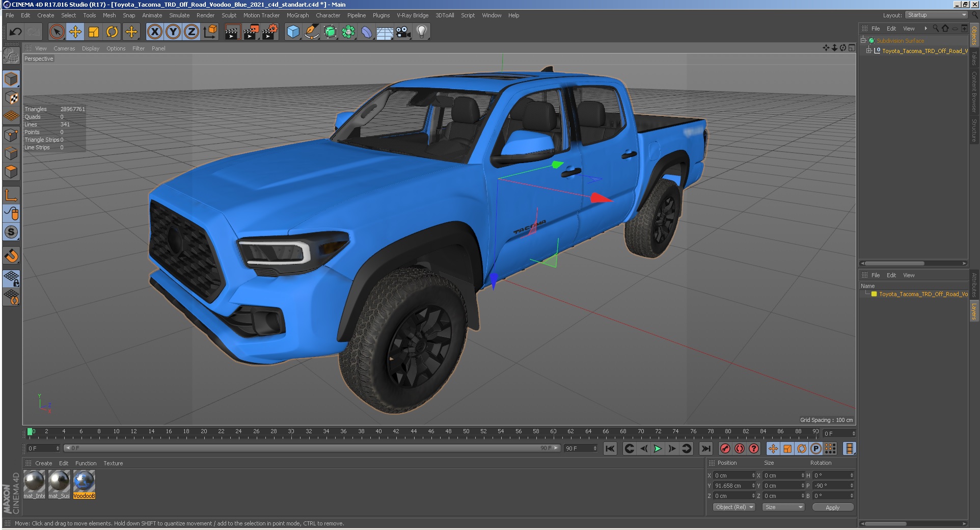Open viewport Cameras menu
Screen dimensions: 980x530
(64, 48)
